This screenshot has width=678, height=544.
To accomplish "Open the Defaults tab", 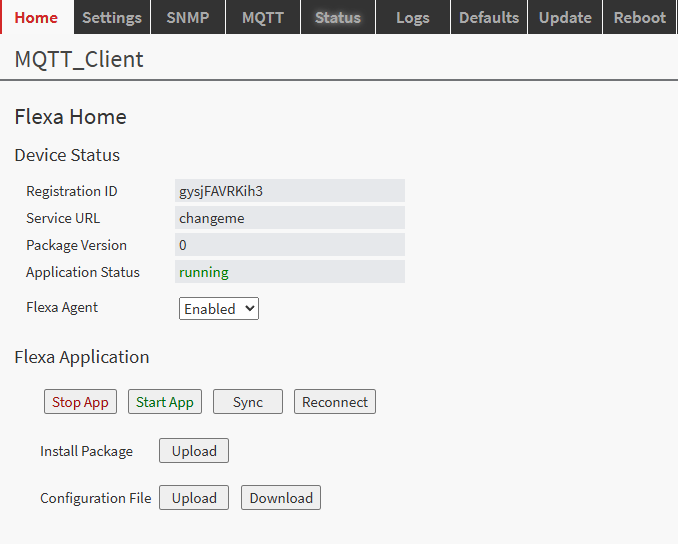I will (x=489, y=18).
